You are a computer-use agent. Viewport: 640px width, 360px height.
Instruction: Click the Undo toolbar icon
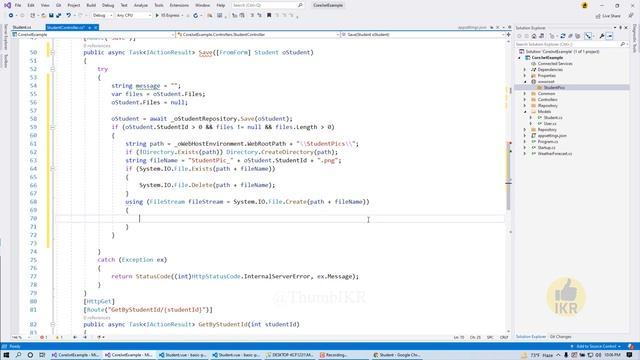coord(69,16)
